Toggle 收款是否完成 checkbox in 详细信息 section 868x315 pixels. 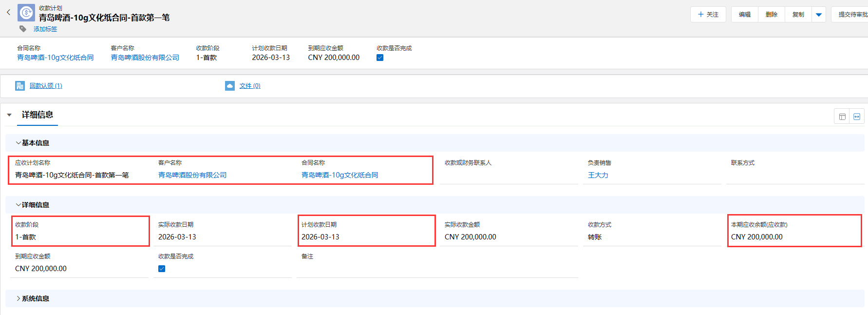[x=162, y=269]
